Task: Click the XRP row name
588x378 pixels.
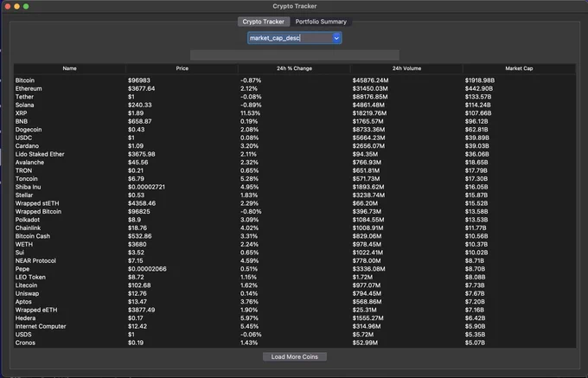Action: pyautogui.click(x=21, y=113)
